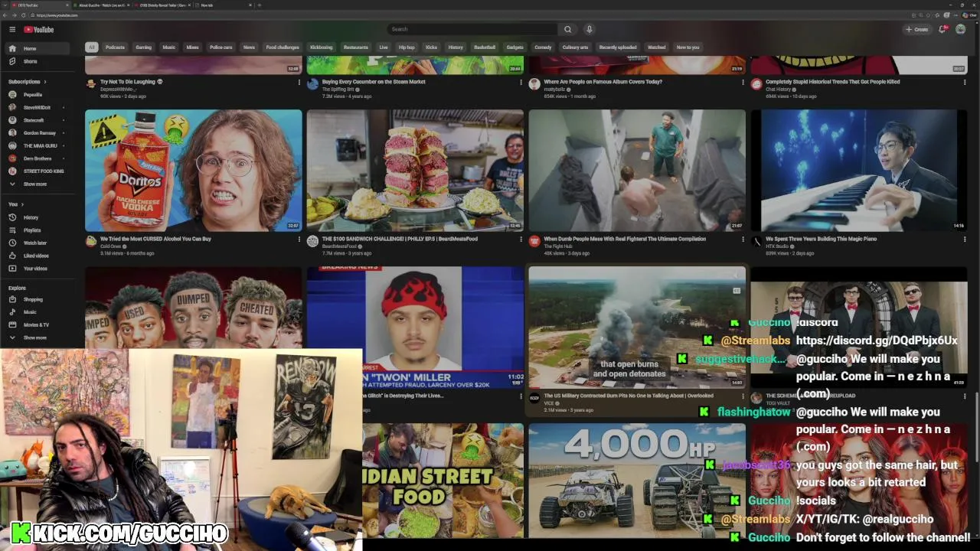Open the Cold Ones channel avatar
The height and width of the screenshot is (551, 980).
(x=90, y=241)
